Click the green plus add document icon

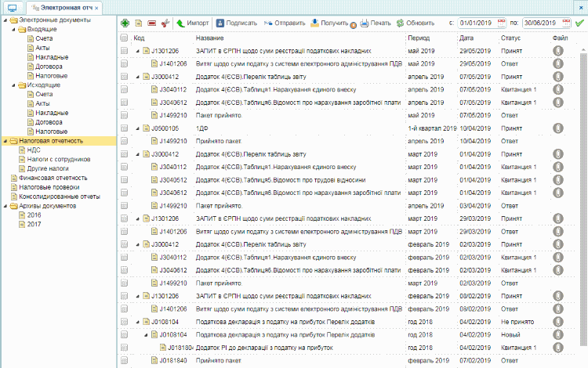pos(125,23)
